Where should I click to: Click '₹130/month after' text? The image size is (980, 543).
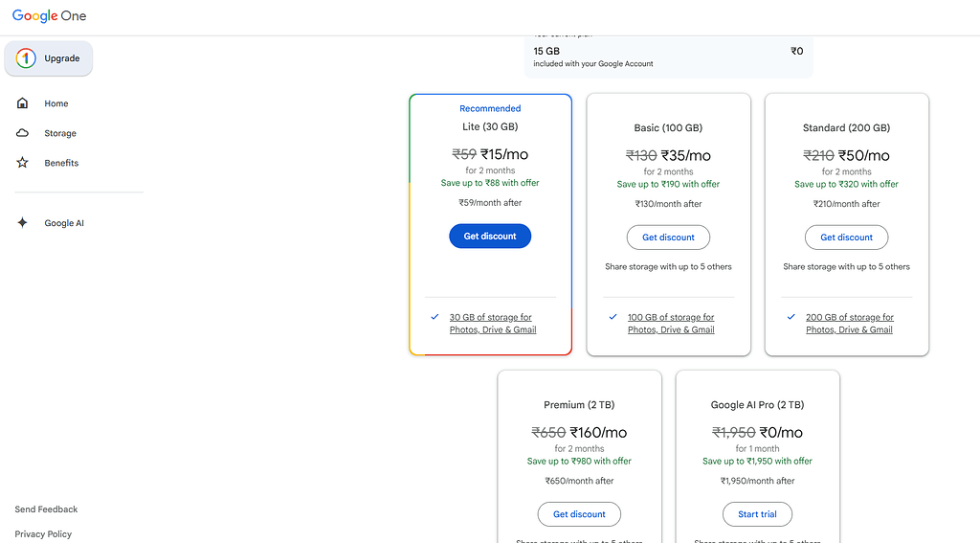[x=668, y=204]
